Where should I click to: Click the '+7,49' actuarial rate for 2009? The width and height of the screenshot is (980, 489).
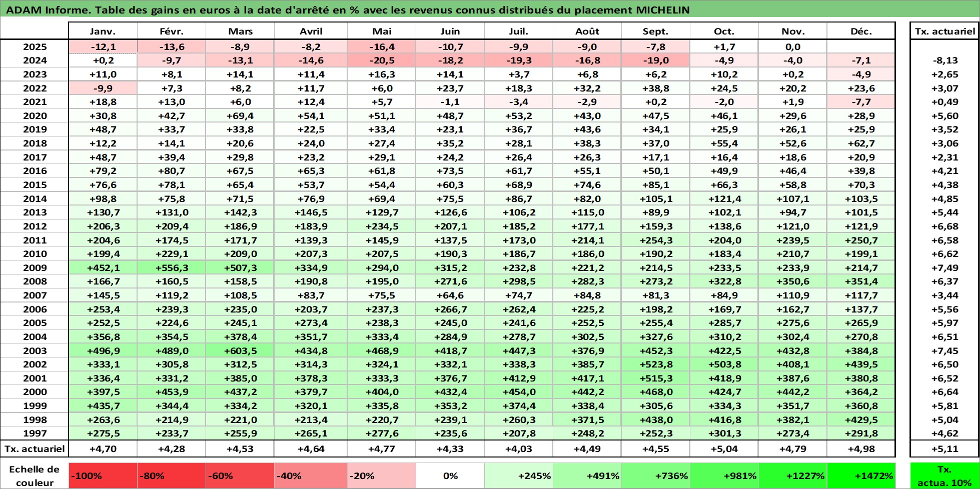click(x=945, y=267)
